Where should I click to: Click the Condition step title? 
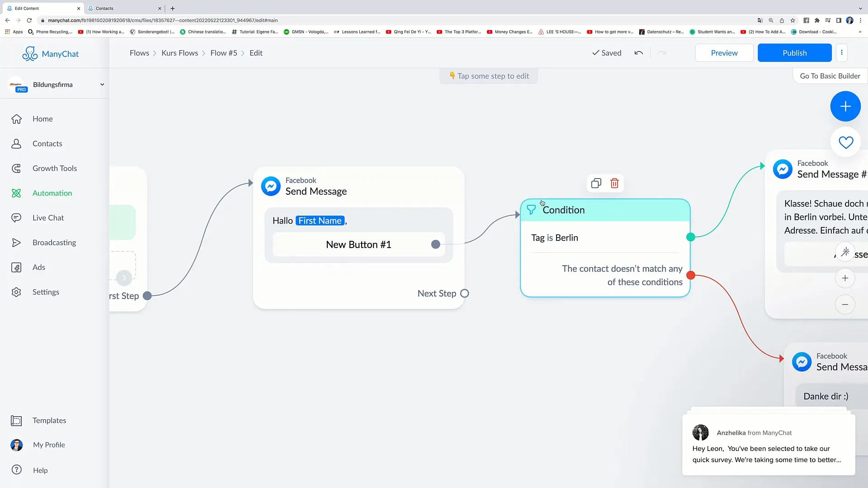click(563, 210)
